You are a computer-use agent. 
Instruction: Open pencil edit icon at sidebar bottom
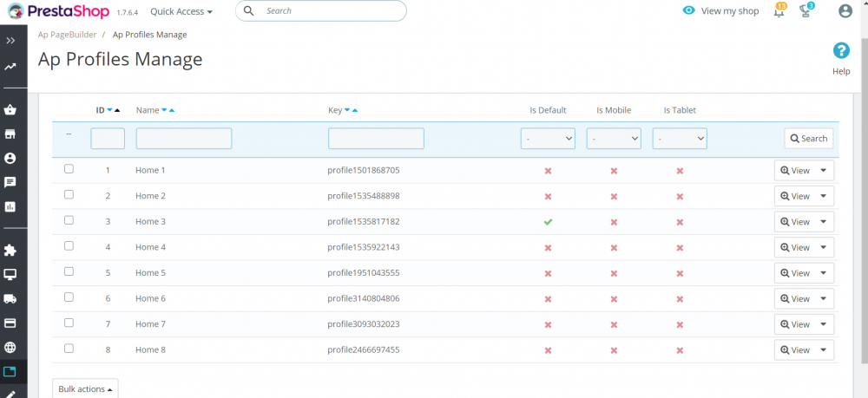click(x=10, y=395)
